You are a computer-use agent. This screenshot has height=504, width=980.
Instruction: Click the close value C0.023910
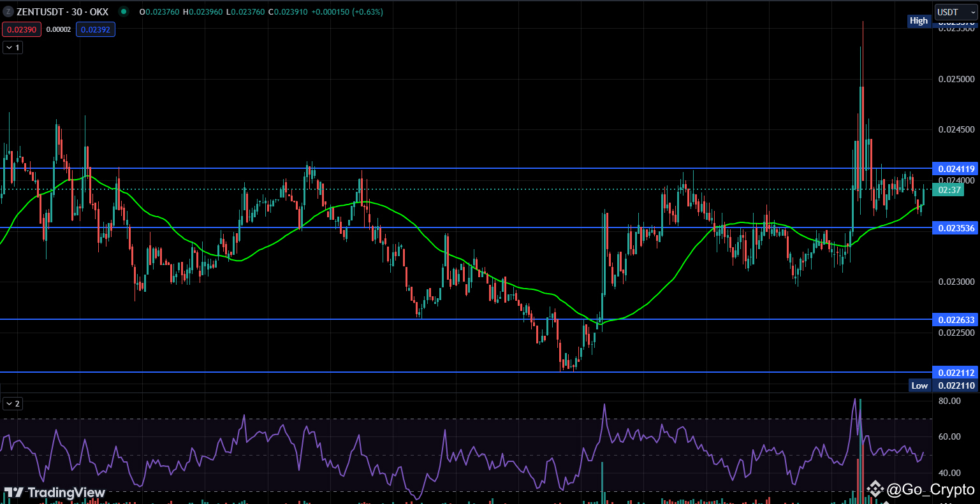[x=288, y=11]
